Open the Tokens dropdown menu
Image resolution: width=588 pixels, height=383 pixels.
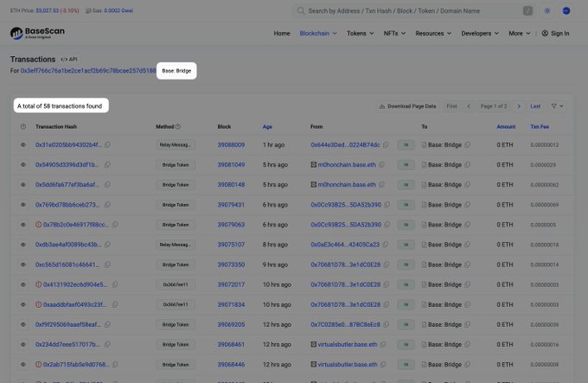point(358,33)
